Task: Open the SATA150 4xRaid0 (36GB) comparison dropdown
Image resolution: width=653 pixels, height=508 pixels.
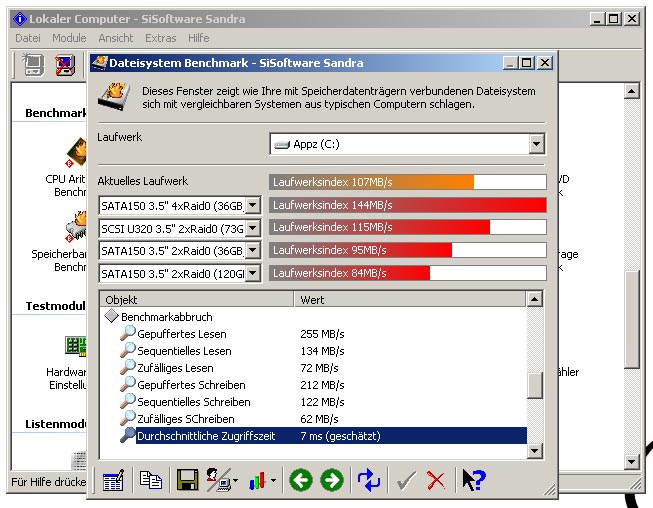Action: 253,205
